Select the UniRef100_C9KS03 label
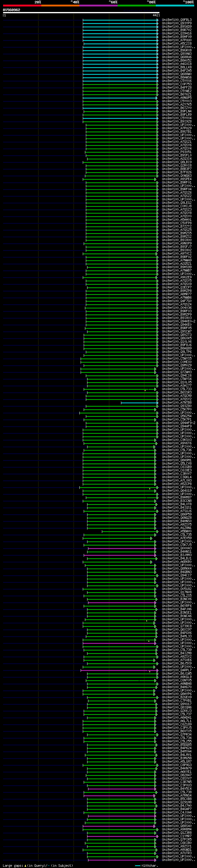The width and height of the screenshot is (197, 868). click(177, 440)
